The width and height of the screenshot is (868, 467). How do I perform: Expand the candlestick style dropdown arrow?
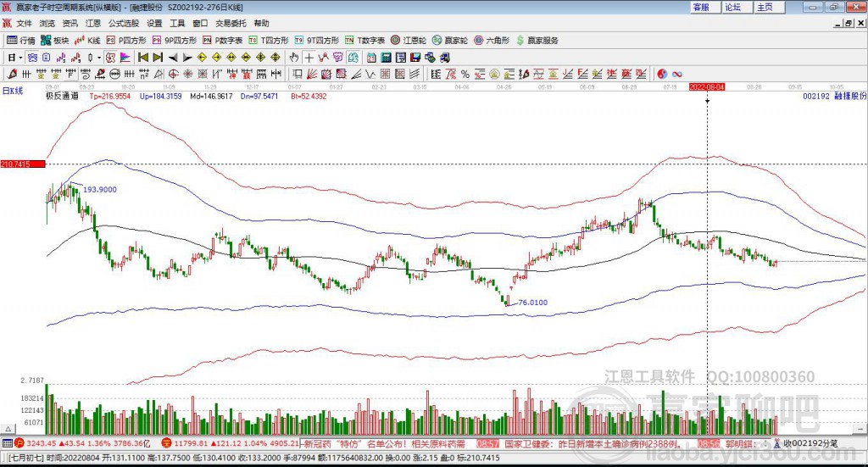pos(99,58)
